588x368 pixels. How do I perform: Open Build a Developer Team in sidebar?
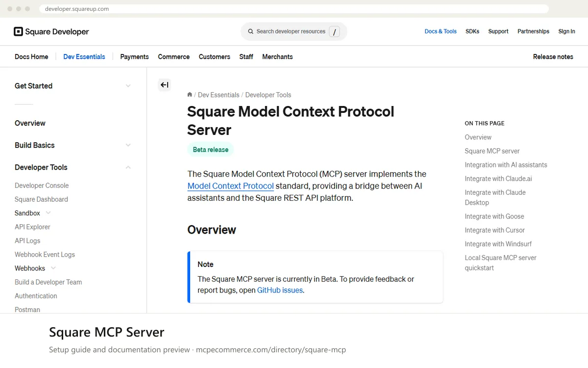(x=48, y=282)
